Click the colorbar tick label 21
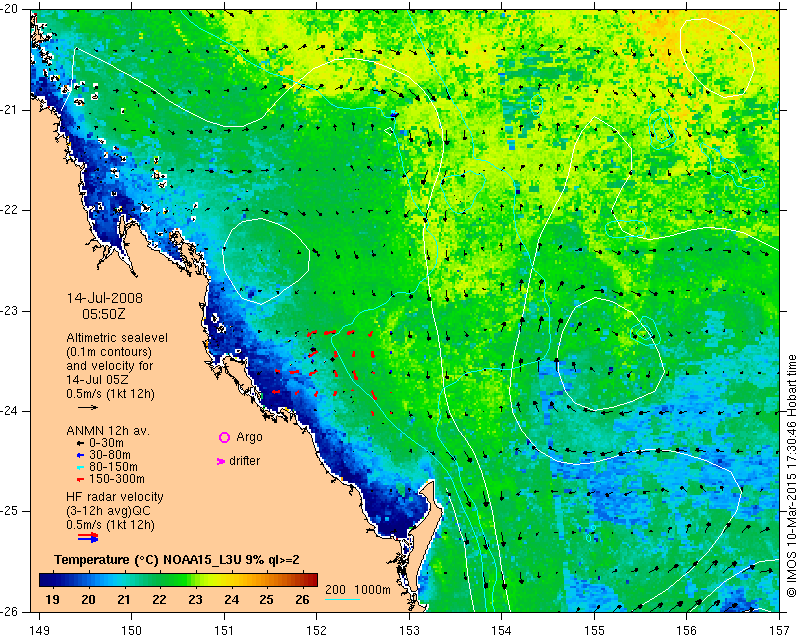Screen dimensions: 800x640 (x=124, y=600)
